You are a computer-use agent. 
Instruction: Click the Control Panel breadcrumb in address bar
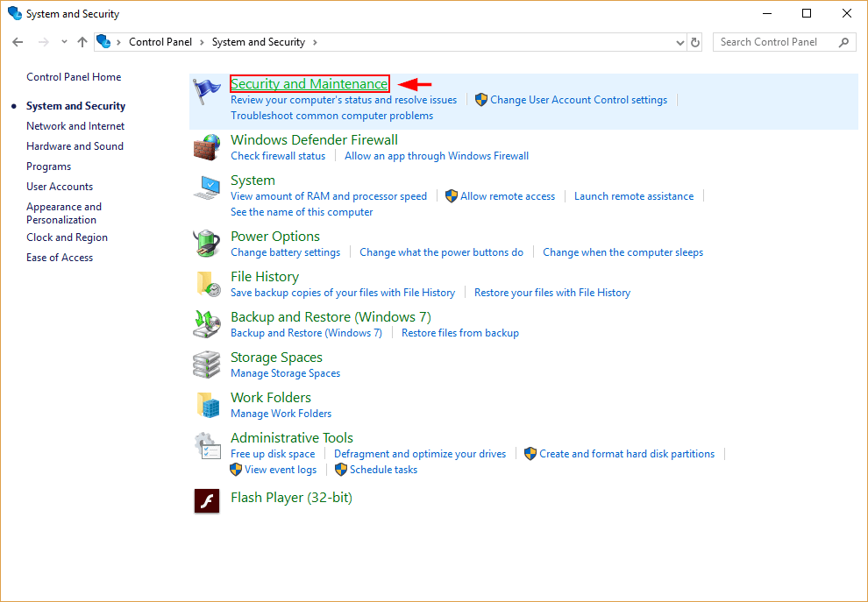(160, 42)
